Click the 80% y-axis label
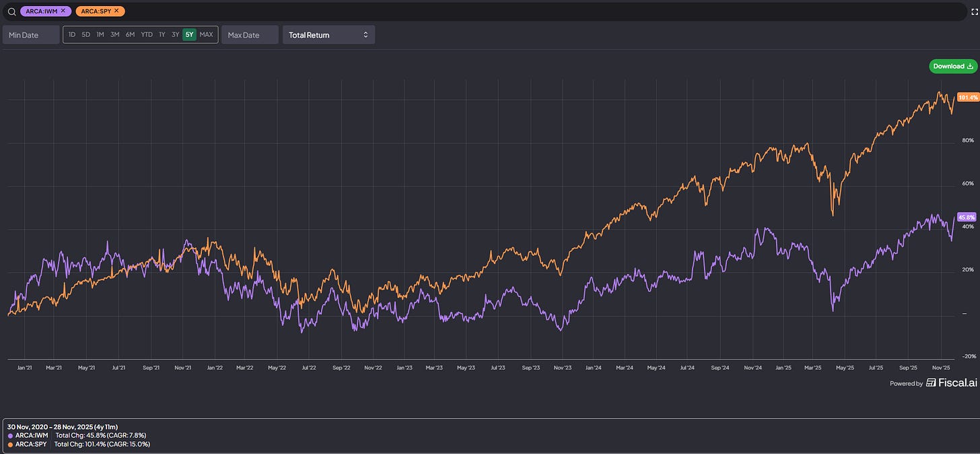The image size is (980, 454). pyautogui.click(x=968, y=140)
